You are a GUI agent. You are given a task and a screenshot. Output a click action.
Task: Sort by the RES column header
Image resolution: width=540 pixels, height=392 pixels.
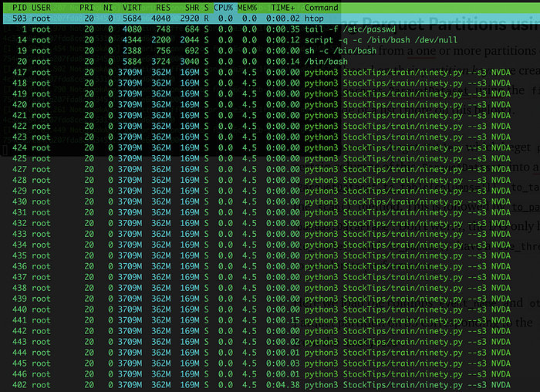164,8
